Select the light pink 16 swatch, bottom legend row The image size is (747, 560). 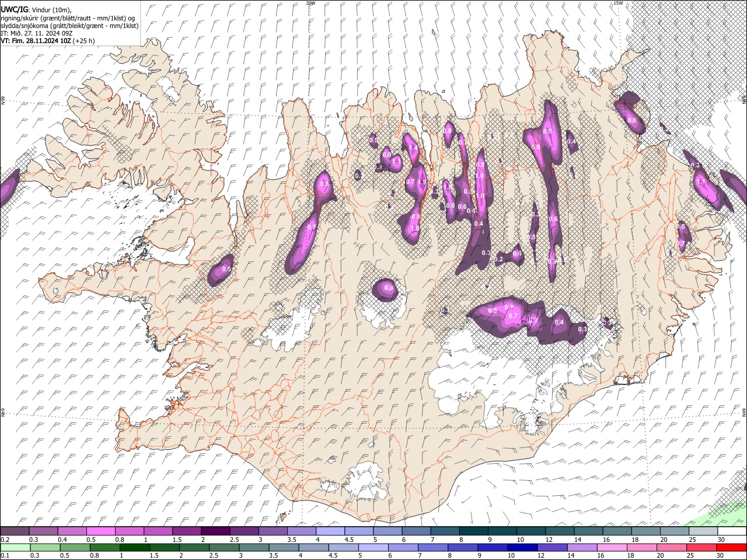(x=612, y=547)
